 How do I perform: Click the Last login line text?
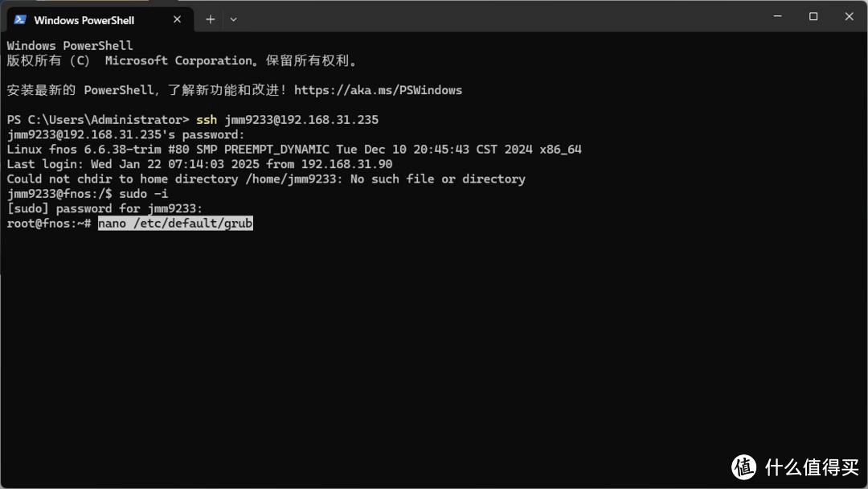[199, 164]
